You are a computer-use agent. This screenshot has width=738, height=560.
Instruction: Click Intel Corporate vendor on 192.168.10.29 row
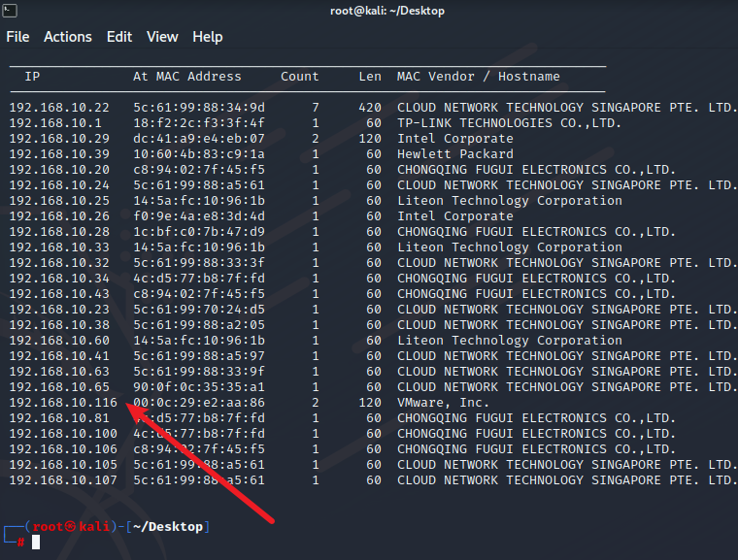[455, 139]
